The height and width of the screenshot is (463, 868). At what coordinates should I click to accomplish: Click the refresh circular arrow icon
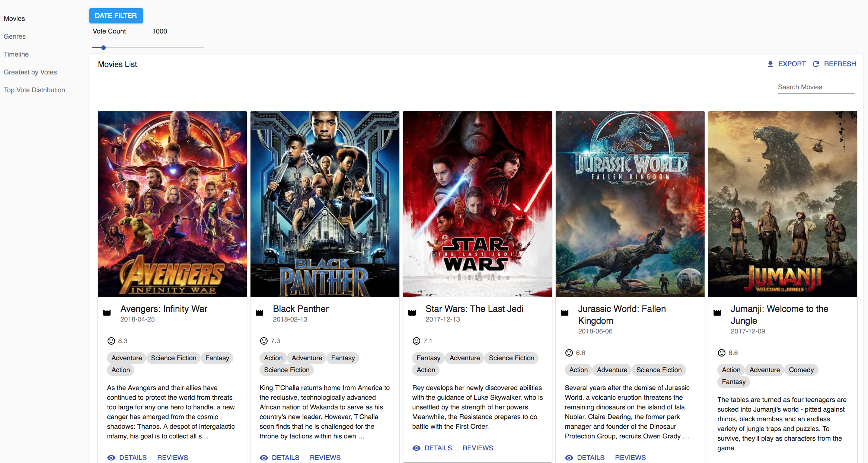click(816, 64)
